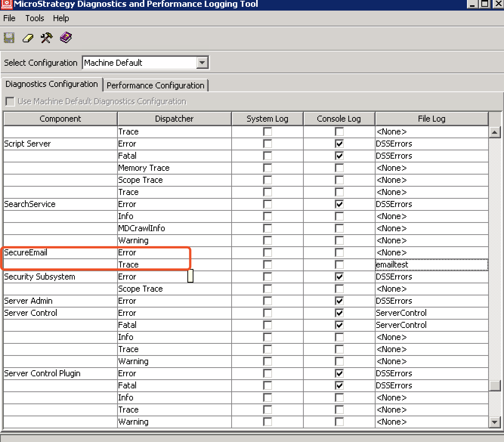Check Console Log for SecureEmail Trace
Screen dimensions: 504x442
coord(339,264)
